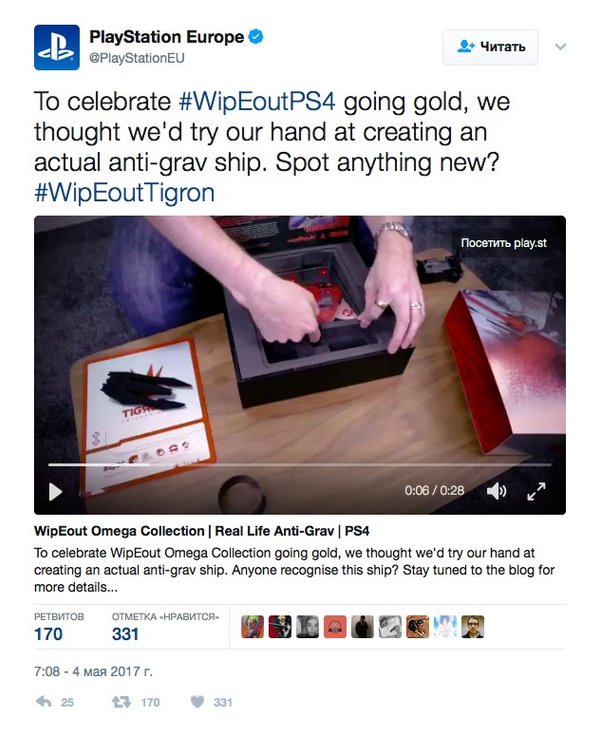Like the tweet with the heart icon
Viewport: 600px width, 736px height.
[197, 702]
